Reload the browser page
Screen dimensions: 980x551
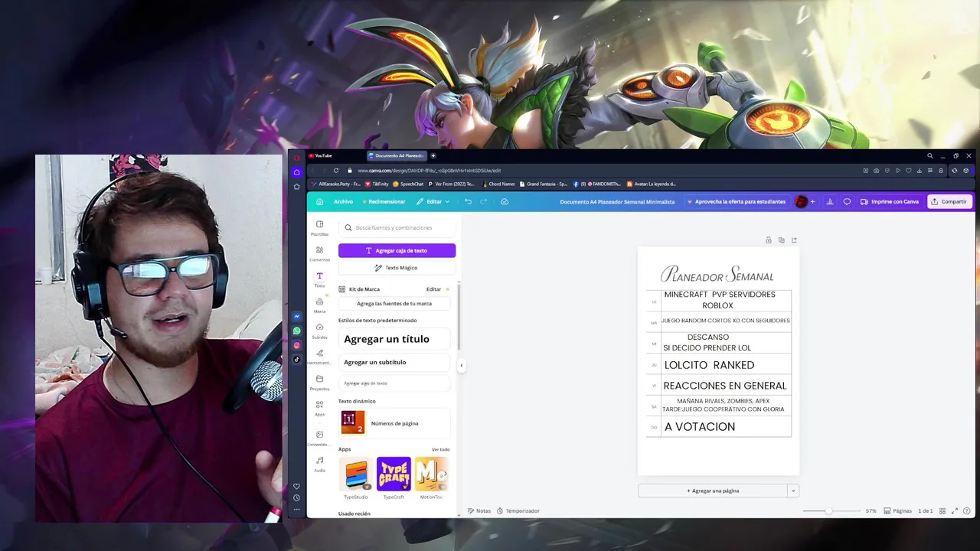336,171
